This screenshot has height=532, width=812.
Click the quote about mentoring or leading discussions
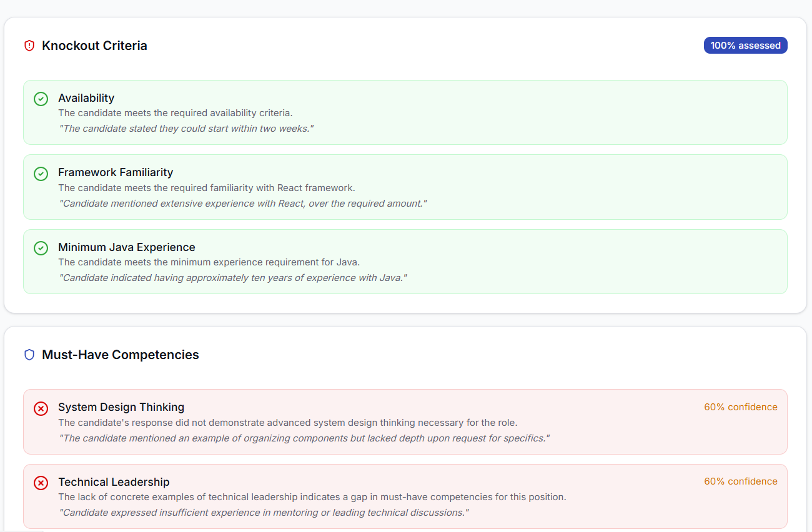(264, 513)
